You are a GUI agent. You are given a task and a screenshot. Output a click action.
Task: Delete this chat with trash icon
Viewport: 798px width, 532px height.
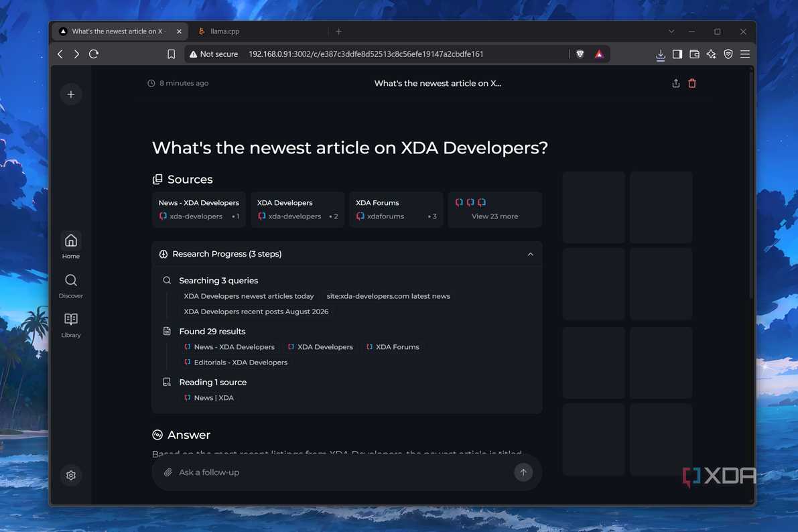coord(691,84)
